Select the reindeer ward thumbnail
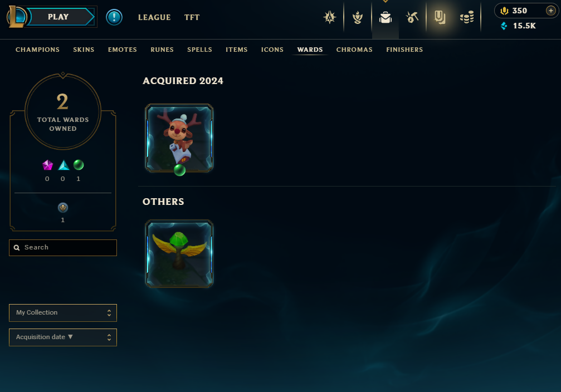The height and width of the screenshot is (392, 561). [x=179, y=138]
